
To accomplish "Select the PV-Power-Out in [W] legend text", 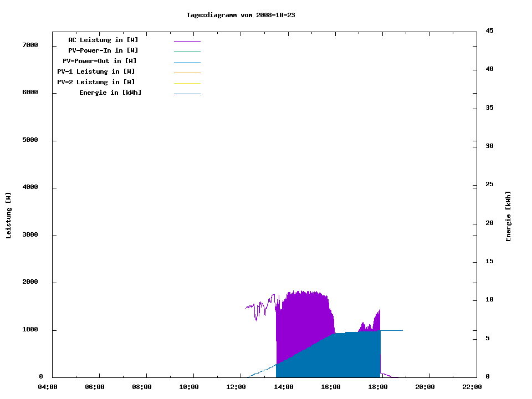I will 100,61.
